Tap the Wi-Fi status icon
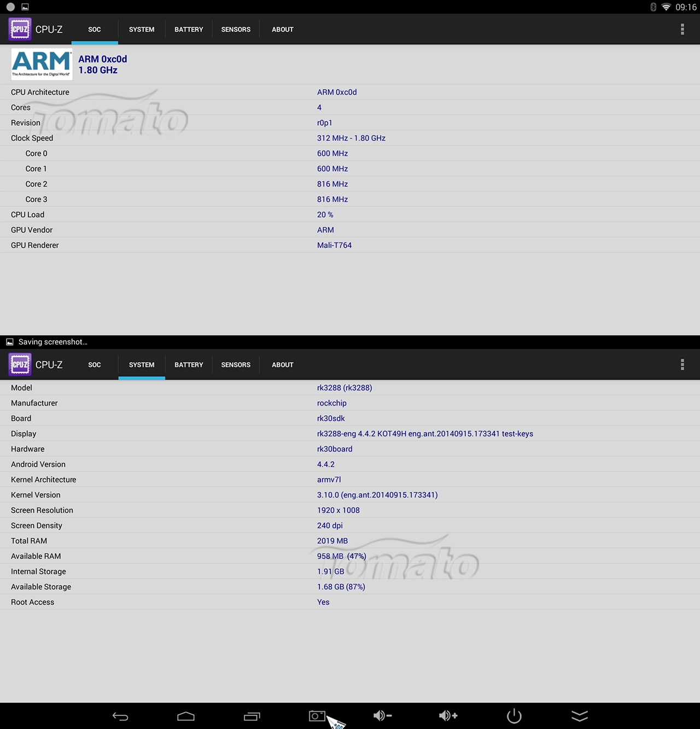 tap(666, 7)
